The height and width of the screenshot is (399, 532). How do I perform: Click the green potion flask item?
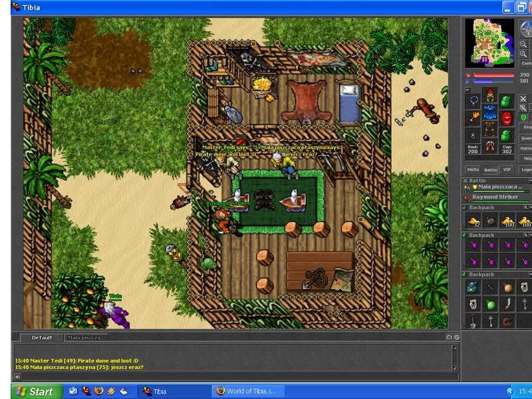(x=490, y=305)
